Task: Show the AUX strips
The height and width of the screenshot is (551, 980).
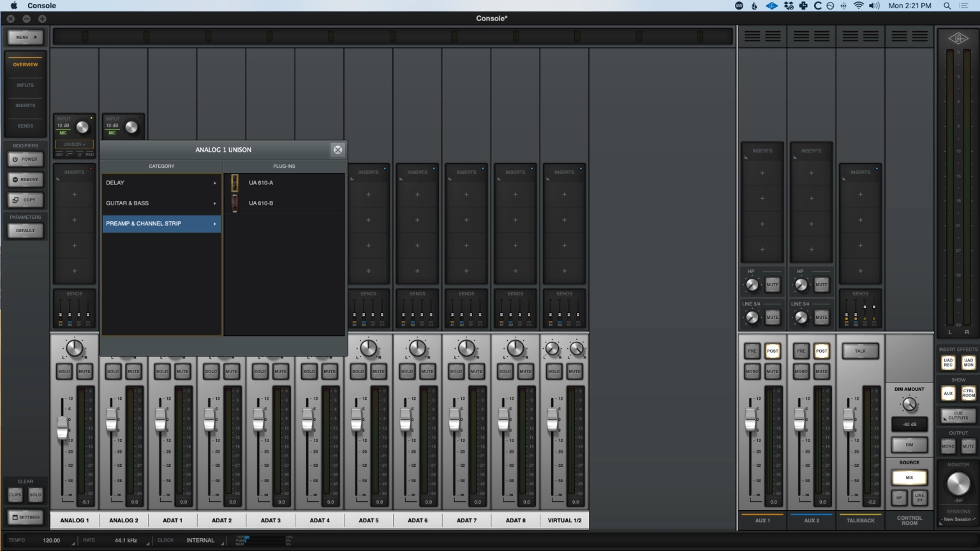Action: [948, 393]
